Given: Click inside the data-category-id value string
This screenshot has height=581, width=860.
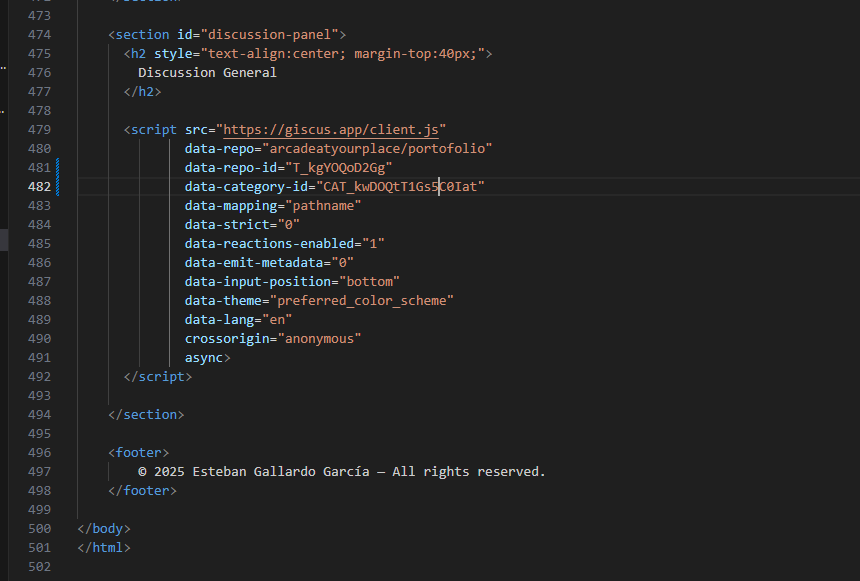Looking at the screenshot, I should pyautogui.click(x=402, y=186).
